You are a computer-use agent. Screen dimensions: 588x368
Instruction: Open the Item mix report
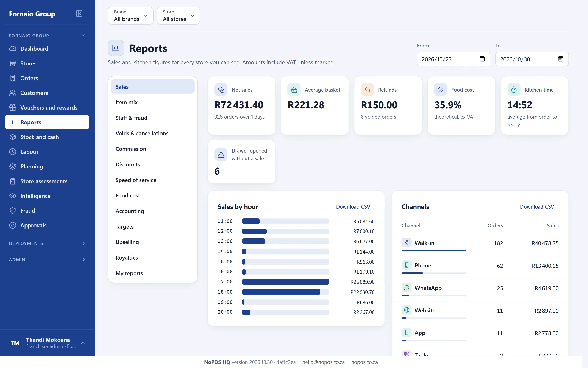pos(153,102)
